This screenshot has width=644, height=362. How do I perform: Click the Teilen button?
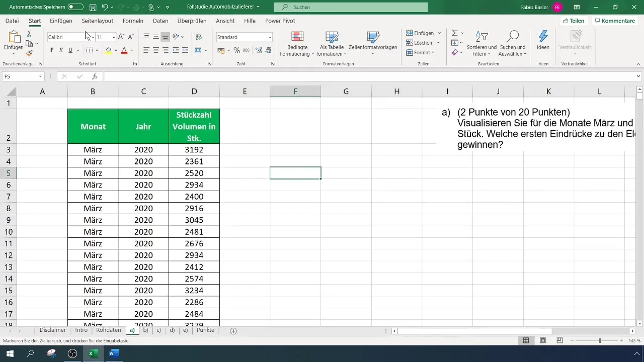point(574,21)
